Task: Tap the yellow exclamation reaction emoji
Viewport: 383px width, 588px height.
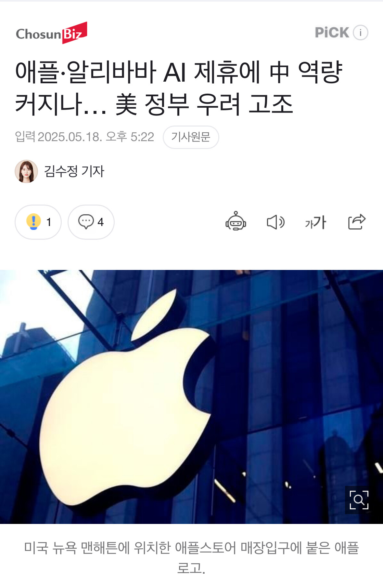Action: coord(33,222)
